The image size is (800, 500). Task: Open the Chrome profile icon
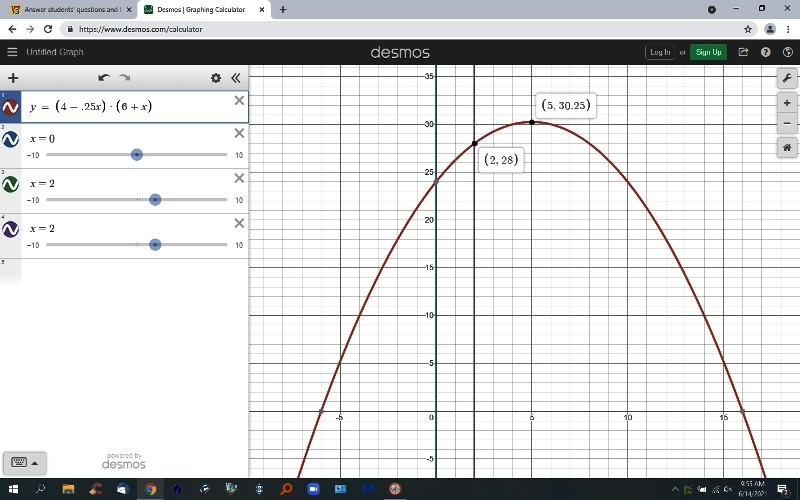coord(769,29)
